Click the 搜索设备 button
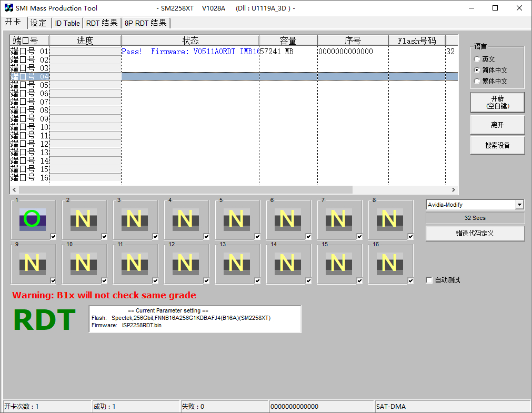Viewport: 532px width, 413px height. click(497, 146)
